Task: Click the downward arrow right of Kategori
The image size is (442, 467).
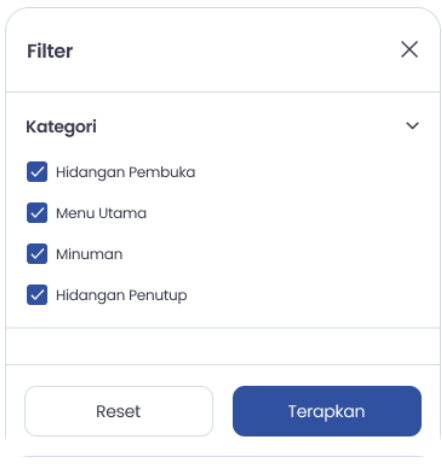Action: (412, 126)
